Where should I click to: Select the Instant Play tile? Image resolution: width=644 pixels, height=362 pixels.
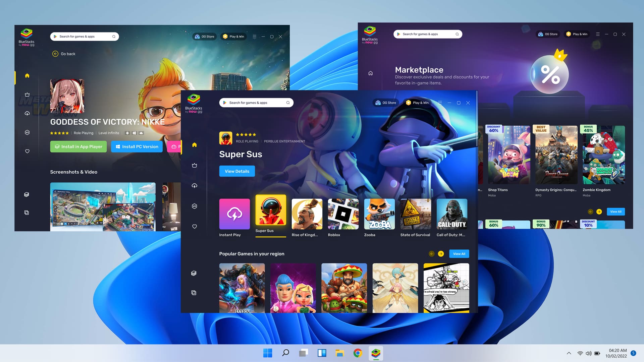[234, 218]
